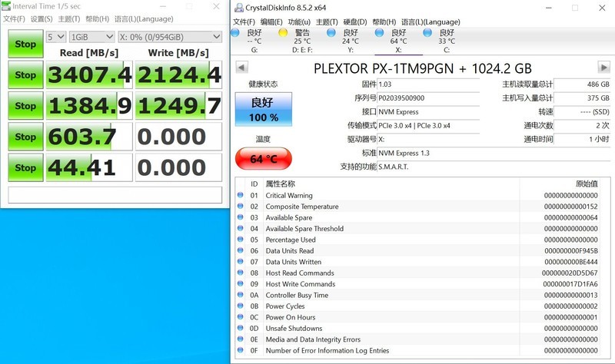Click status dot of Unsafe Shutdowns row

pyautogui.click(x=241, y=328)
